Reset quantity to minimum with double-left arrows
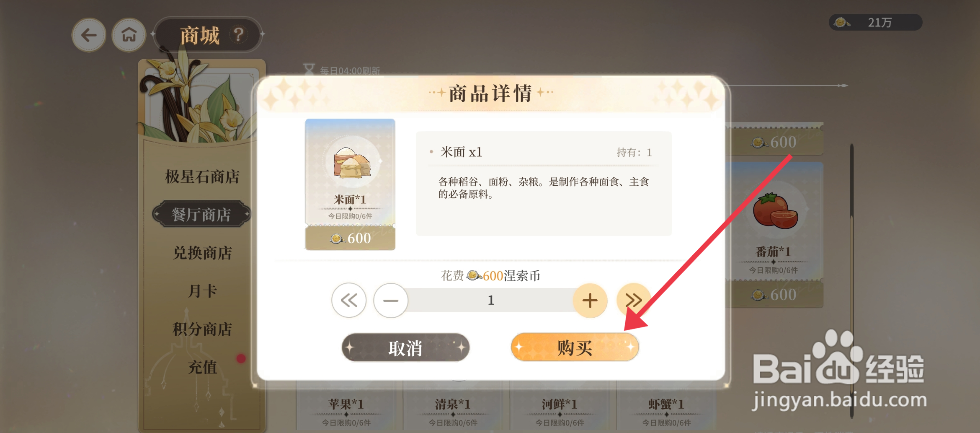Viewport: 980px width, 433px height. point(349,300)
